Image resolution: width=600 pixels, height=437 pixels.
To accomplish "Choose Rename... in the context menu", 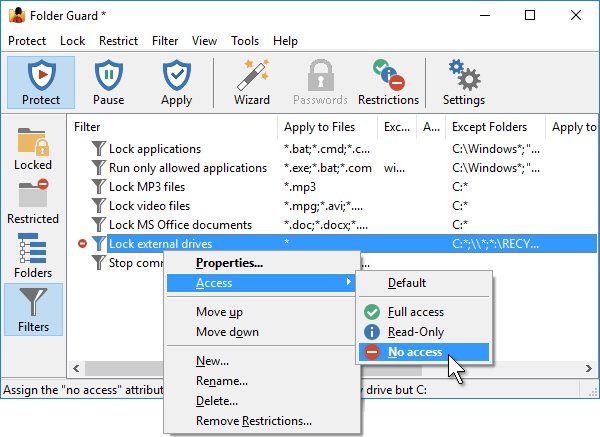I will pyautogui.click(x=262, y=381).
